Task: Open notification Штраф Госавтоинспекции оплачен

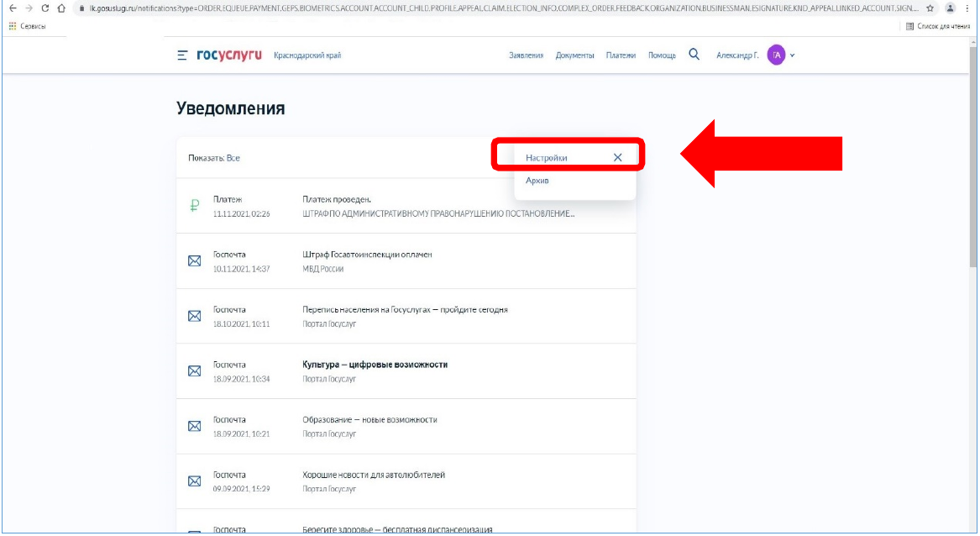Action: pos(406,260)
